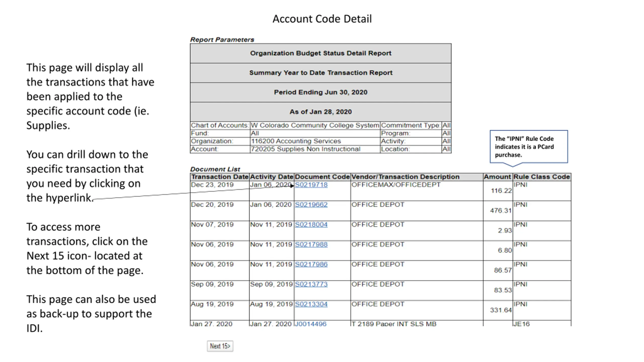Click the 116200 Accounting Services value
Viewport: 644px width, 362px height.
pyautogui.click(x=296, y=141)
